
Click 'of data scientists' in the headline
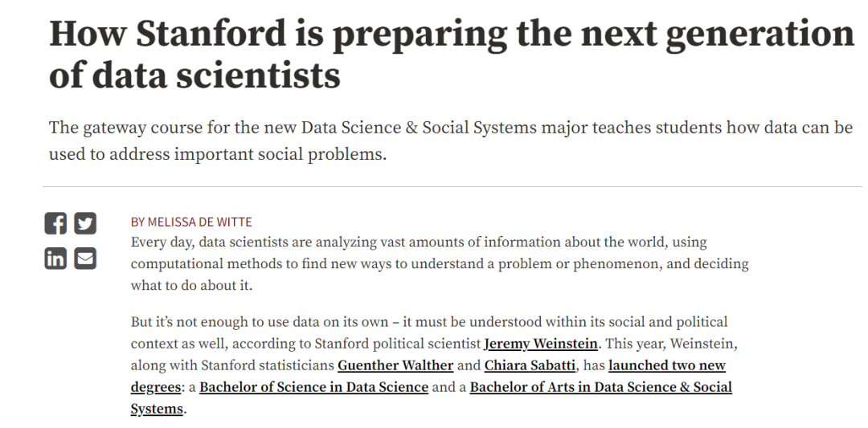[x=194, y=75]
